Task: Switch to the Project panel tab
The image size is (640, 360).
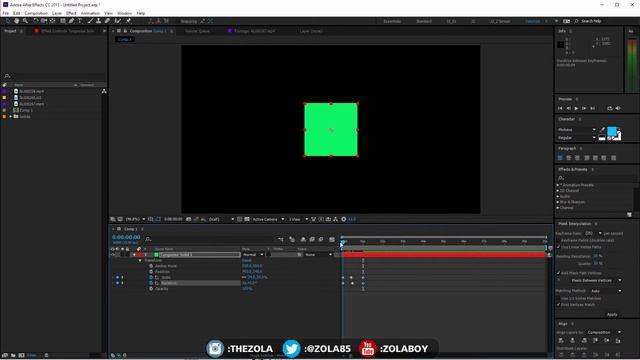Action: pyautogui.click(x=11, y=31)
